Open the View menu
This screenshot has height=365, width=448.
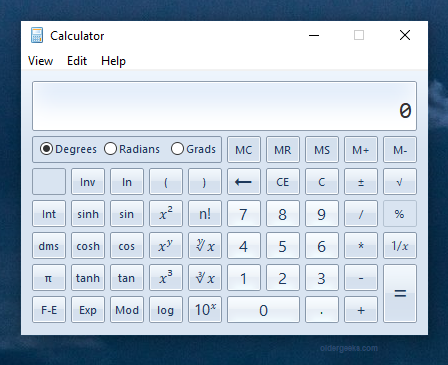pos(40,61)
